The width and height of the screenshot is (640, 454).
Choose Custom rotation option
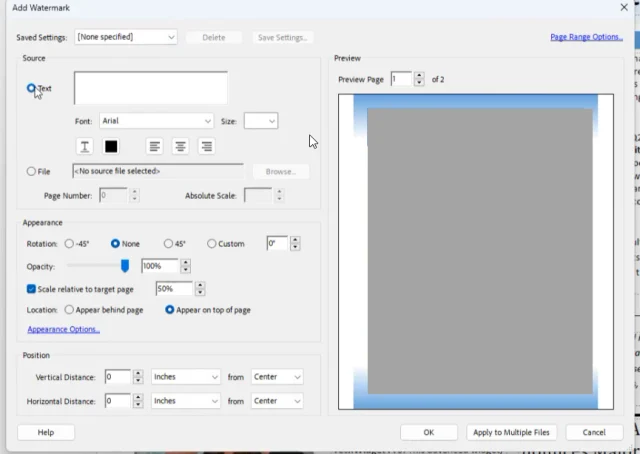click(211, 244)
